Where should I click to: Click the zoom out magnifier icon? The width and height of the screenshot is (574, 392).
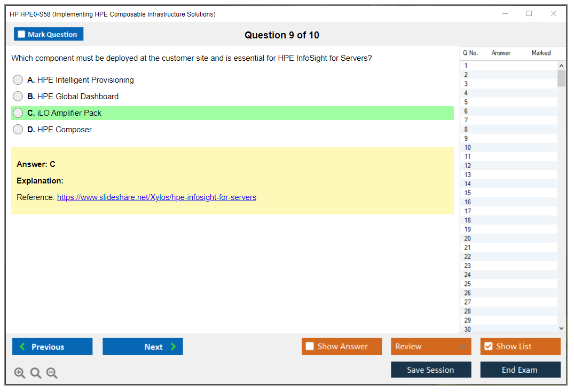pos(52,373)
